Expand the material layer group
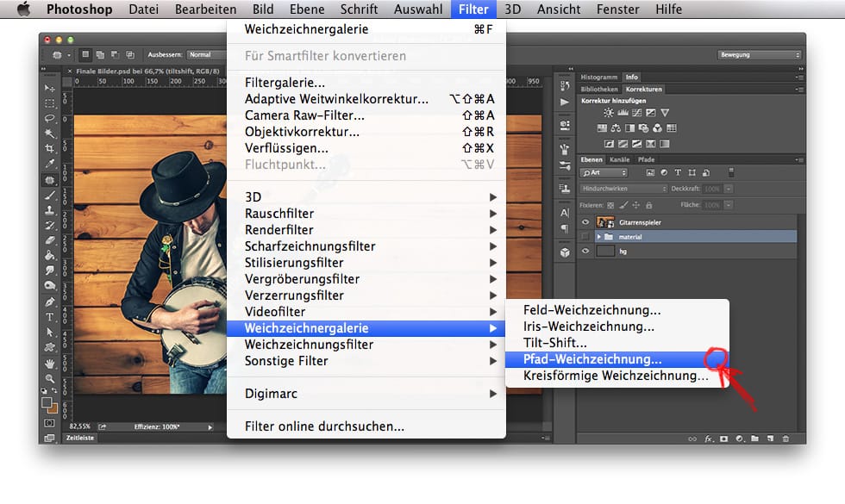Image resolution: width=845 pixels, height=504 pixels. coord(598,236)
